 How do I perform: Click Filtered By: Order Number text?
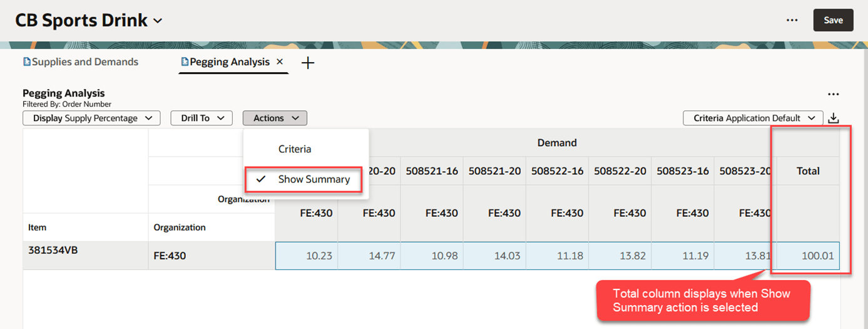[67, 104]
